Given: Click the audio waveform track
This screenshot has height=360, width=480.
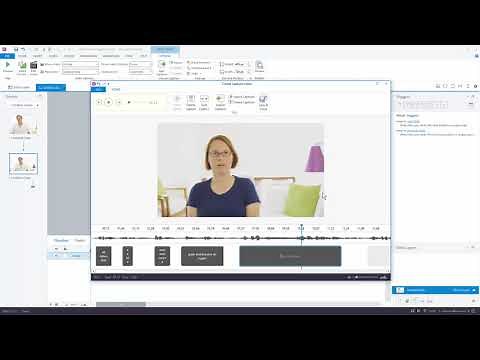Looking at the screenshot, I should click(x=242, y=238).
